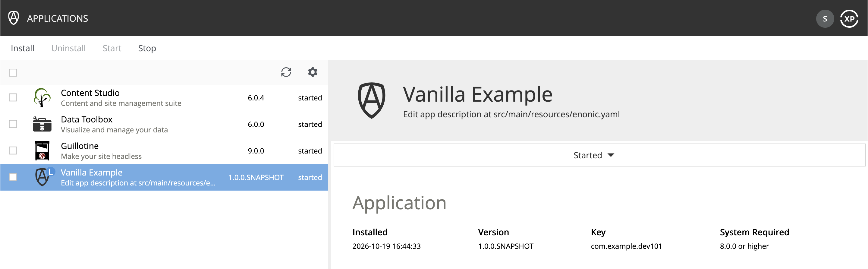Open the Started status dropdown
The height and width of the screenshot is (269, 868).
click(599, 155)
